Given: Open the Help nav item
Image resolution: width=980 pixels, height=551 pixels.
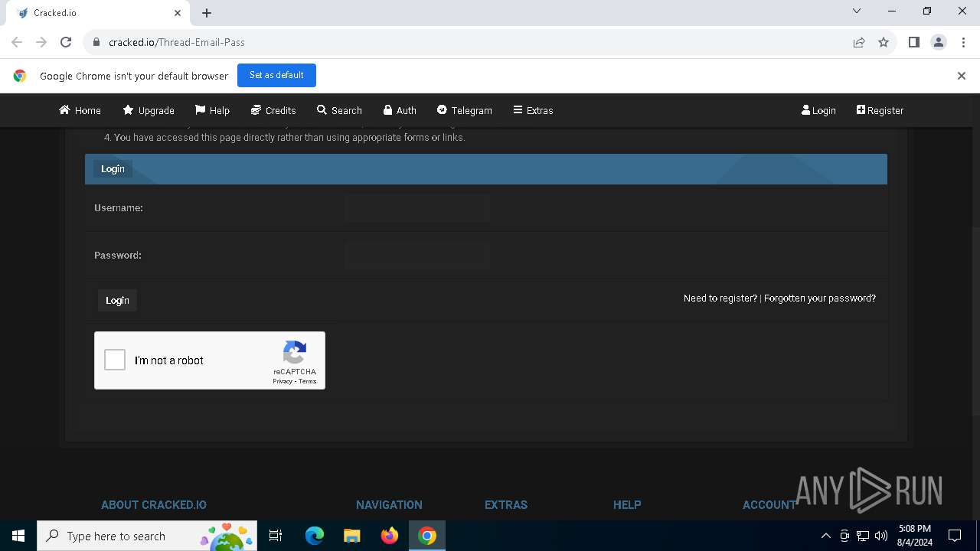Looking at the screenshot, I should pyautogui.click(x=212, y=110).
